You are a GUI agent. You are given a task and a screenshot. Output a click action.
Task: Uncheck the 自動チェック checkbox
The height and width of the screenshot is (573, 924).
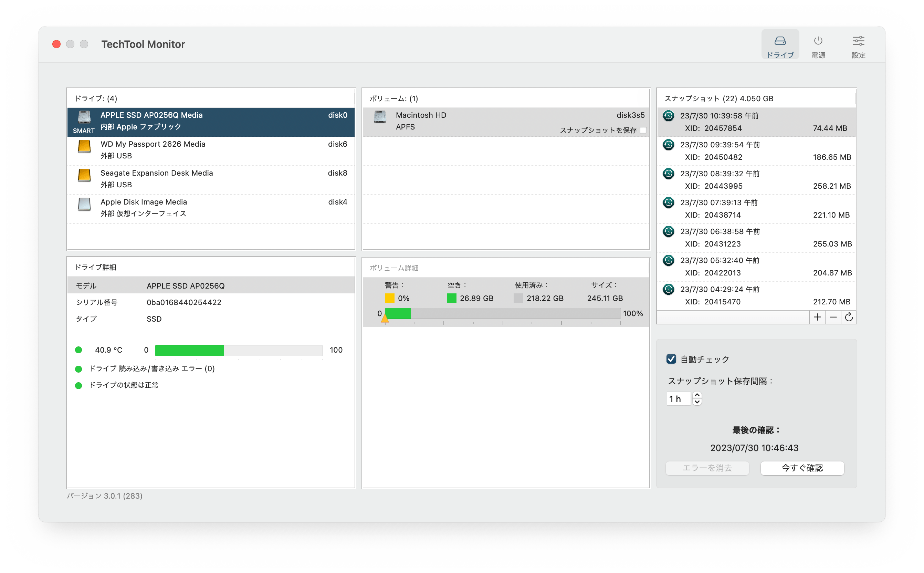pos(671,359)
